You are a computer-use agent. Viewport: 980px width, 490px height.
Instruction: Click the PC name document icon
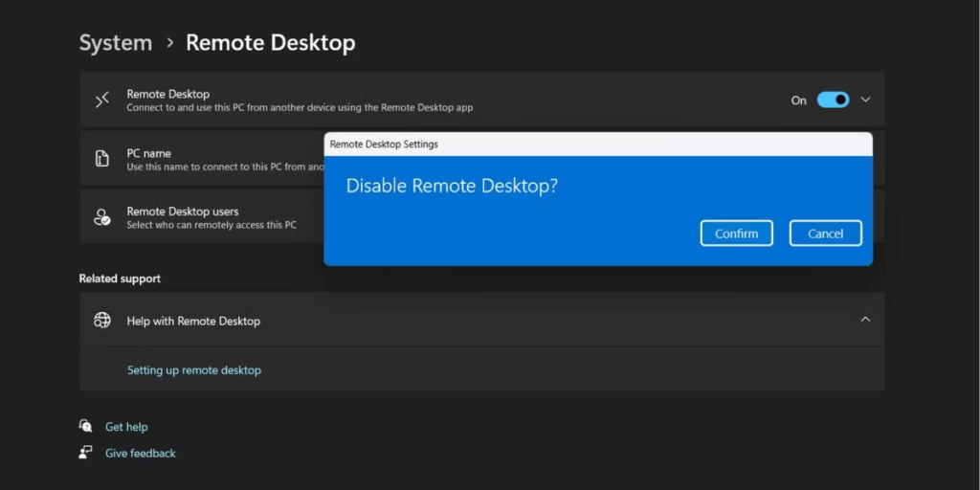point(102,159)
